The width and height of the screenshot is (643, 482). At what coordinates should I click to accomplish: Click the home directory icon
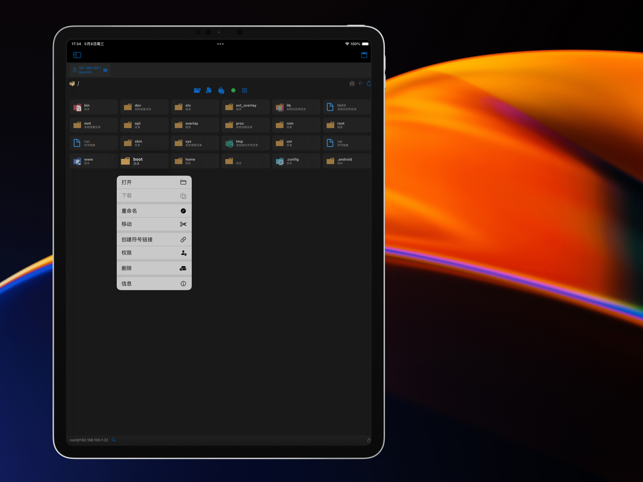[352, 83]
